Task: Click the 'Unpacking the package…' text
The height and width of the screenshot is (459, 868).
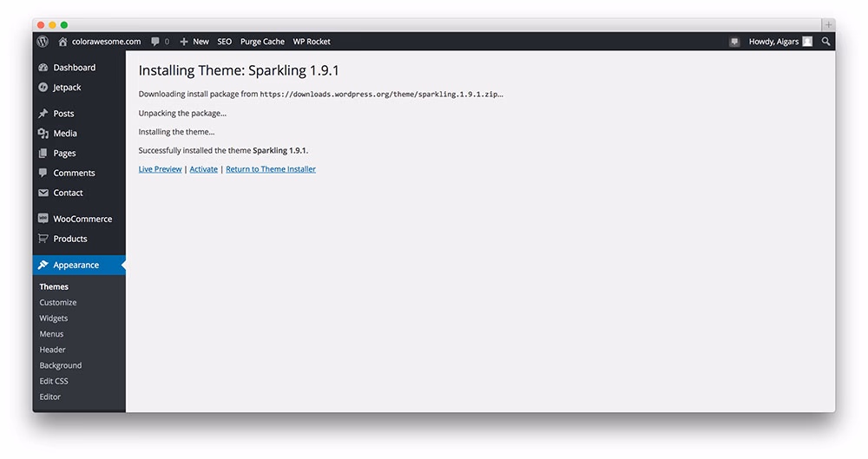Action: point(182,113)
